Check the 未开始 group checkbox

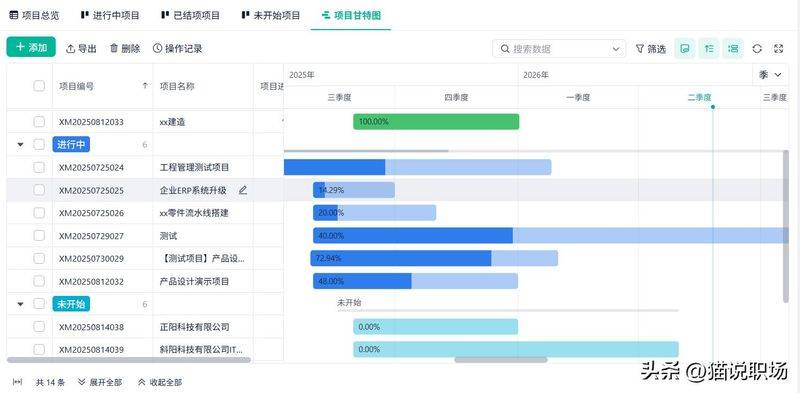(39, 304)
